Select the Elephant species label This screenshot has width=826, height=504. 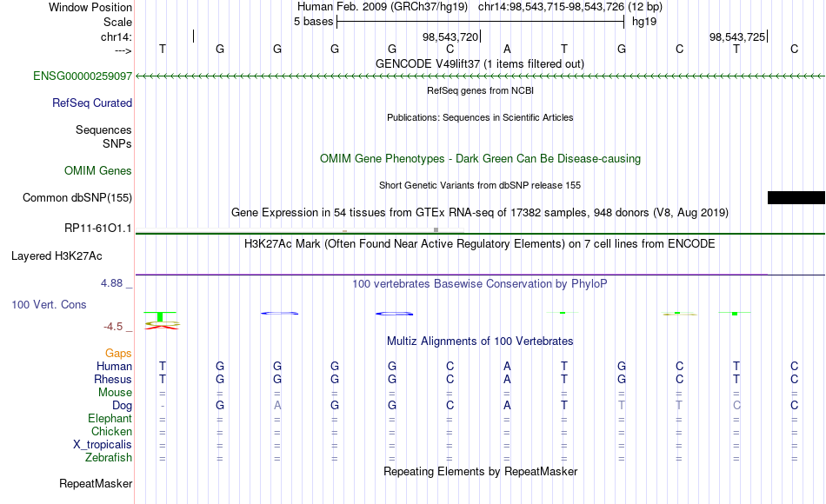[110, 418]
